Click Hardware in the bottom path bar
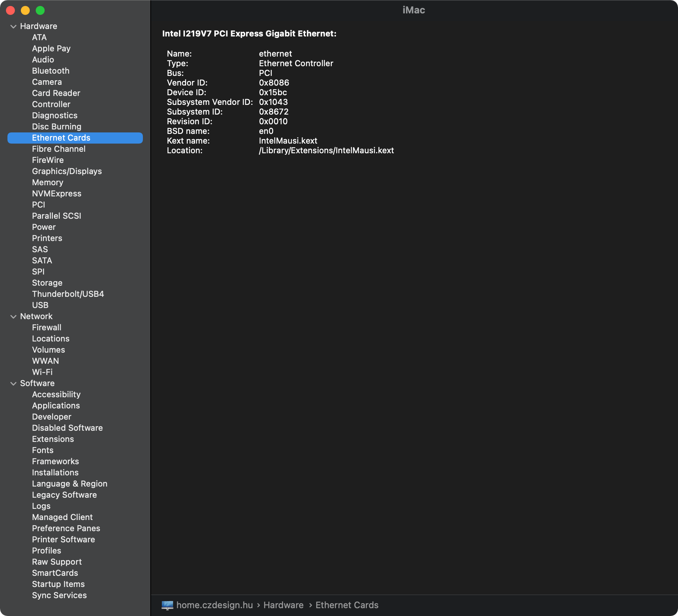 (284, 605)
